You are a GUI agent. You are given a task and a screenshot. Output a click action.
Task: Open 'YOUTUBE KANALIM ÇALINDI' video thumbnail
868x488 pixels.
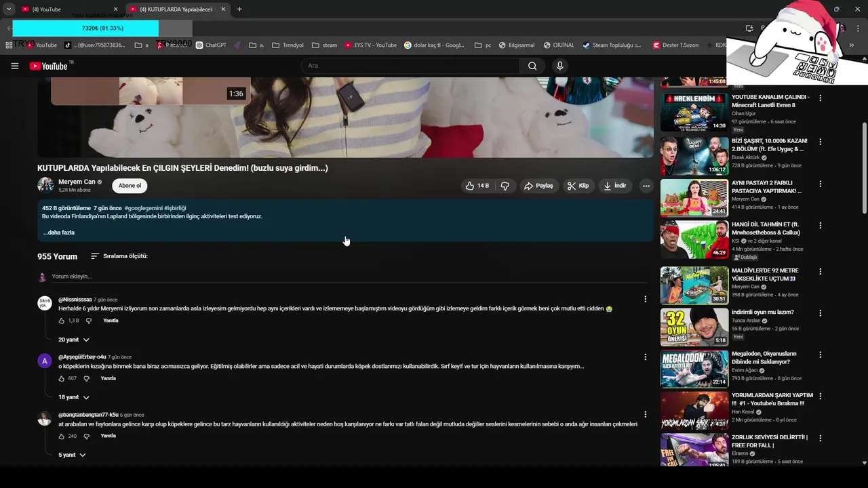pyautogui.click(x=694, y=112)
